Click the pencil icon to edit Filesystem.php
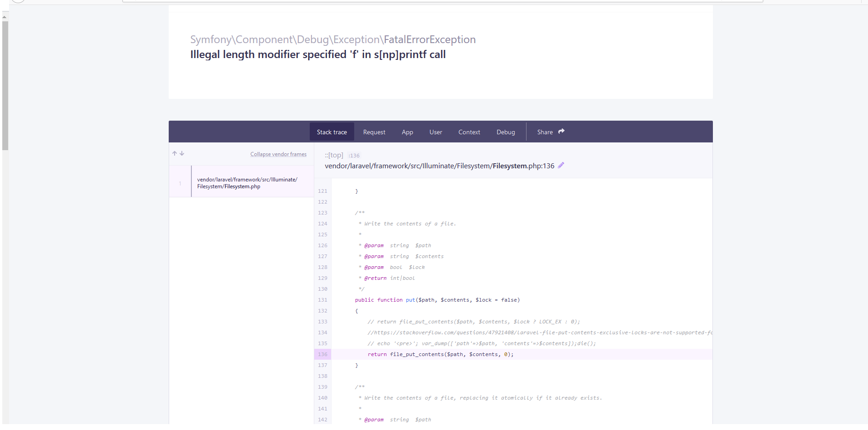 [561, 166]
